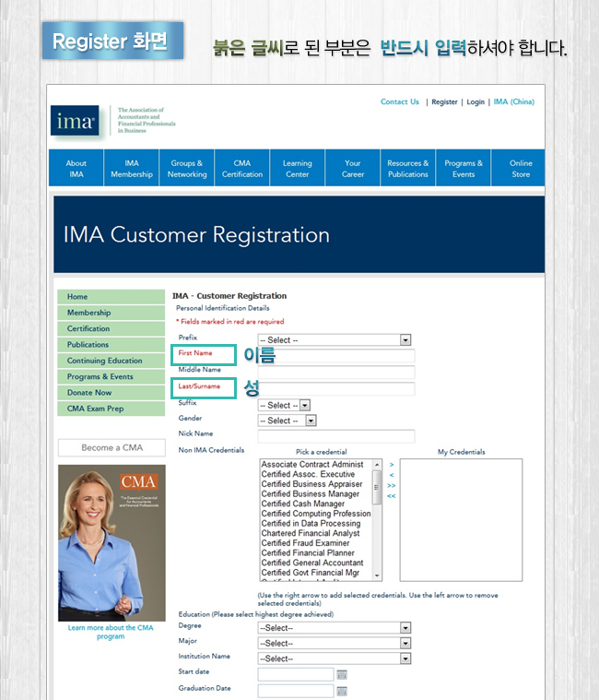Open the Start date calendar icon

pos(342,674)
